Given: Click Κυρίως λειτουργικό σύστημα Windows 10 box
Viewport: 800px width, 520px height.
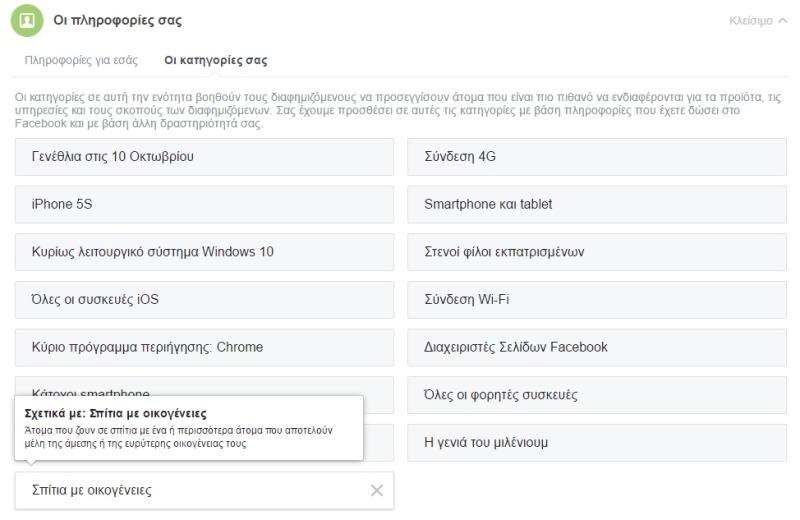Looking at the screenshot, I should [x=204, y=252].
